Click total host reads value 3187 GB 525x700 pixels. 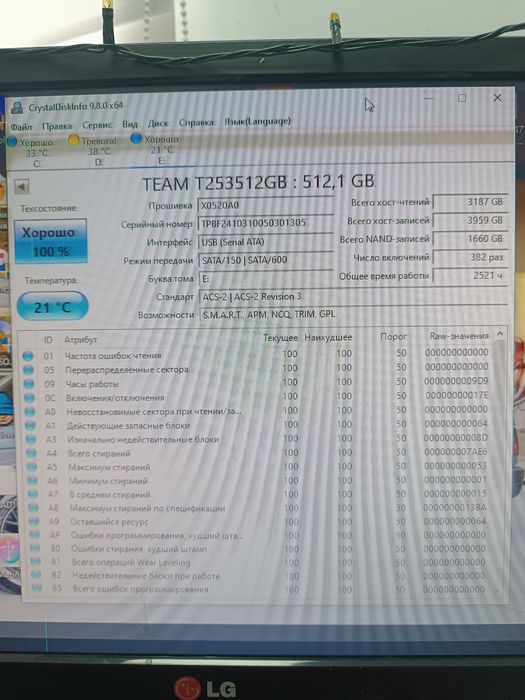(470, 202)
